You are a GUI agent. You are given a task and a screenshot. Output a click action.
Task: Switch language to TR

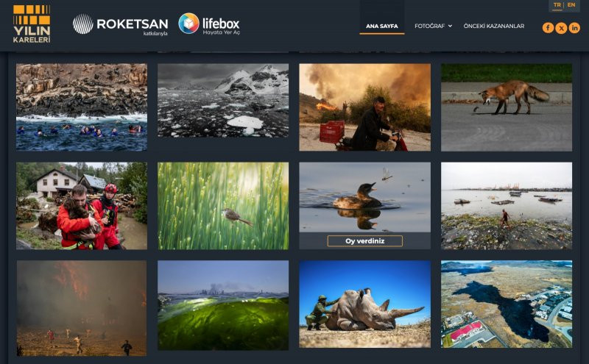[x=557, y=5]
